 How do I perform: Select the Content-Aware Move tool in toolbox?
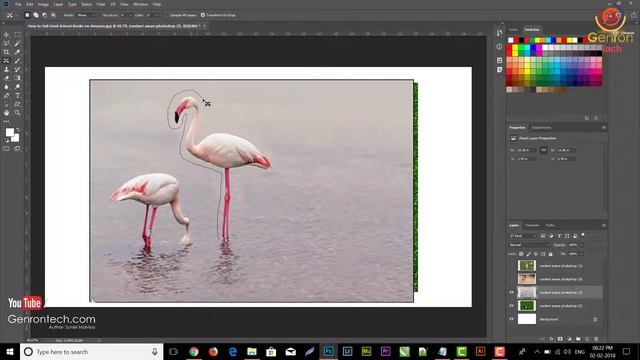tap(6, 61)
